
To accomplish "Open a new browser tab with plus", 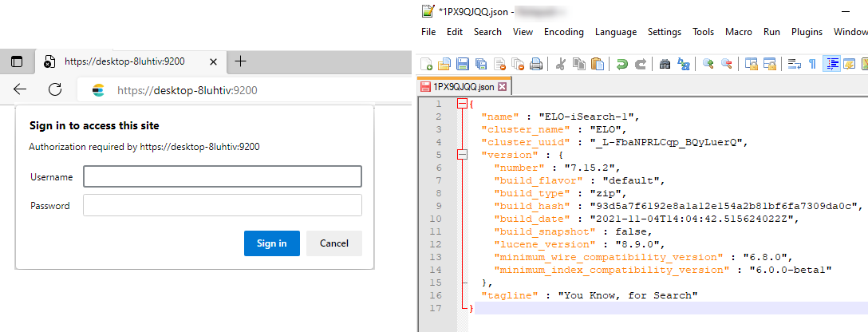I will click(240, 61).
